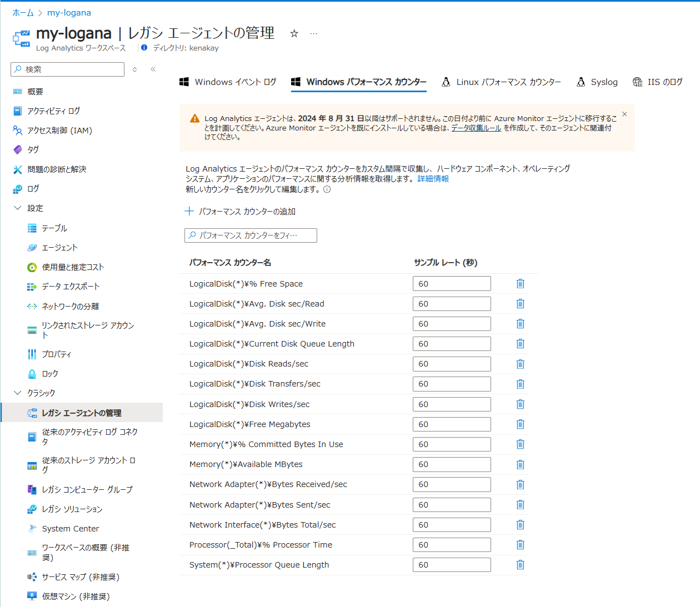
Task: Collapse the クラシック section in sidebar
Action: (x=18, y=393)
